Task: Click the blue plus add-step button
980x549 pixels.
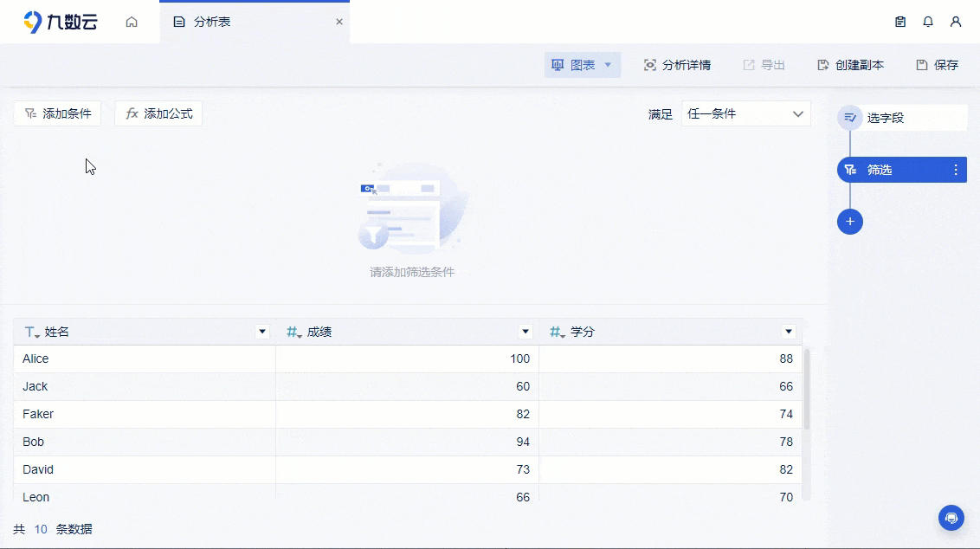Action: pyautogui.click(x=850, y=222)
